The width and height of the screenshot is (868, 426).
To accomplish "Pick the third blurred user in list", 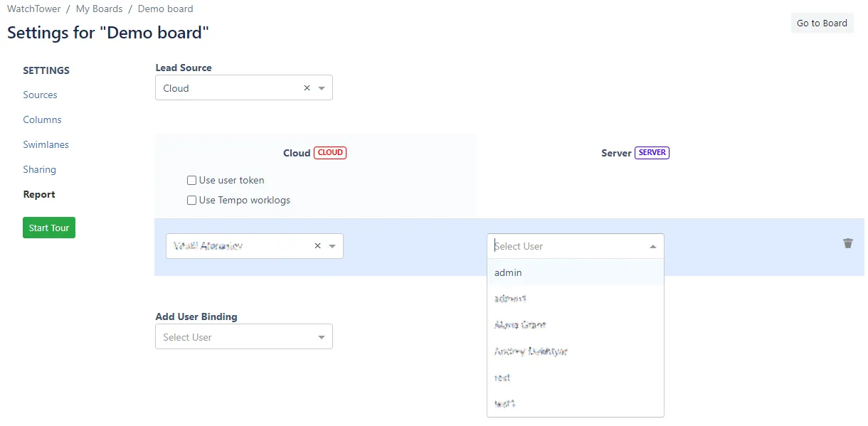I will [x=576, y=325].
